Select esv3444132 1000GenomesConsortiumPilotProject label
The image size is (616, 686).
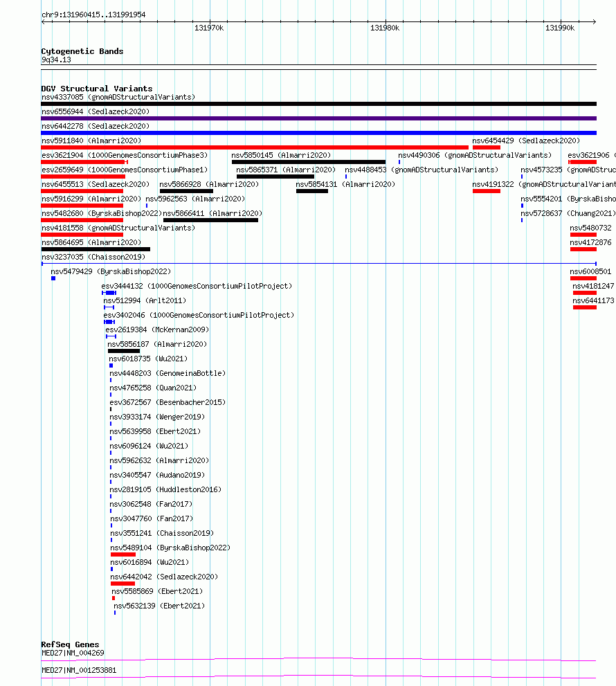[x=197, y=286]
